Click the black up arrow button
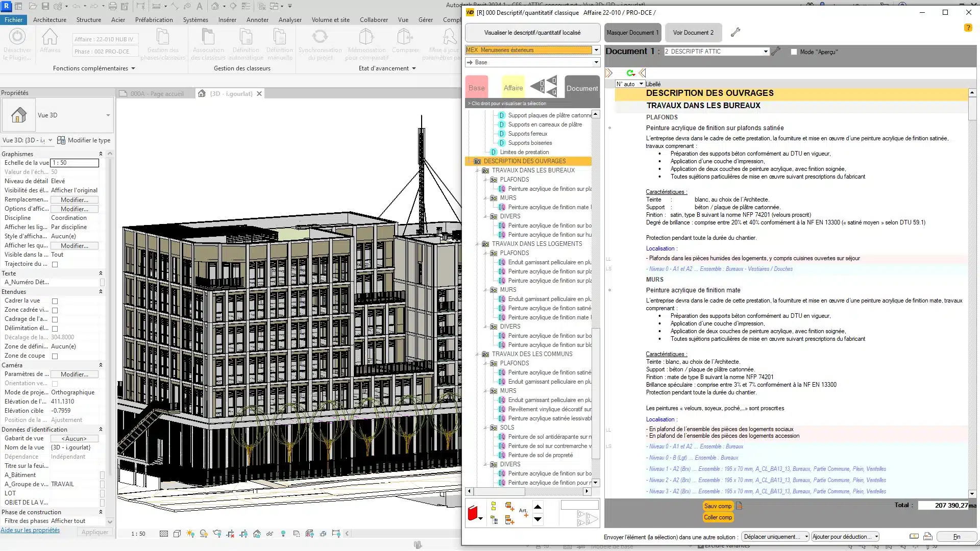Viewport: 980px width, 551px height. [x=537, y=507]
